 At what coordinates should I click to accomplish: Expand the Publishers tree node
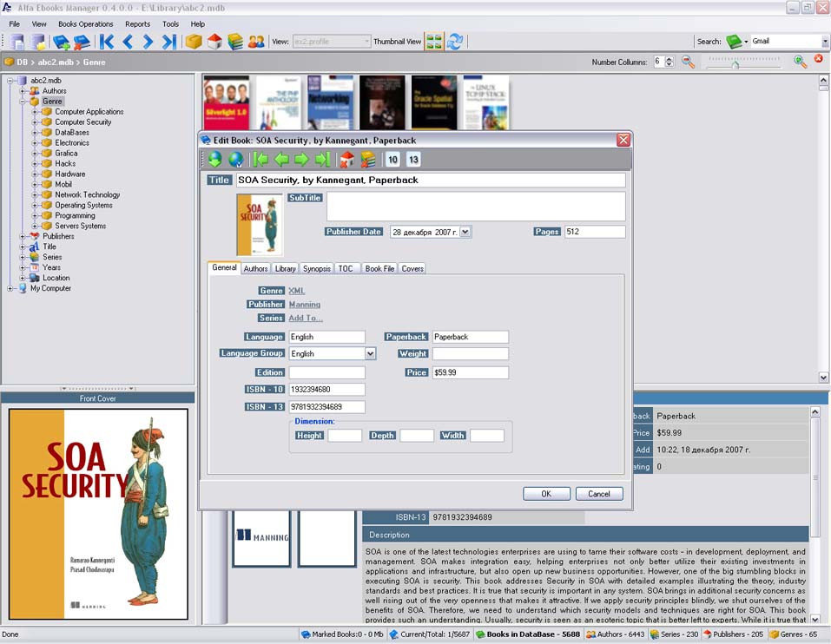23,236
